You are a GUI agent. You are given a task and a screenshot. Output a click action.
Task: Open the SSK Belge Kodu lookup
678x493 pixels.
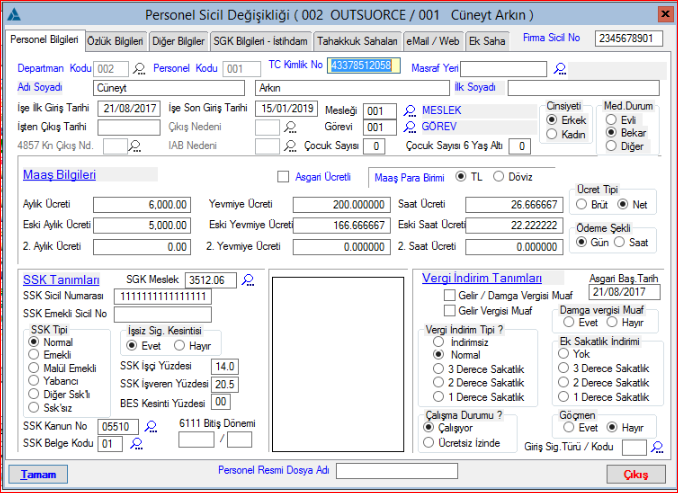[x=137, y=443]
